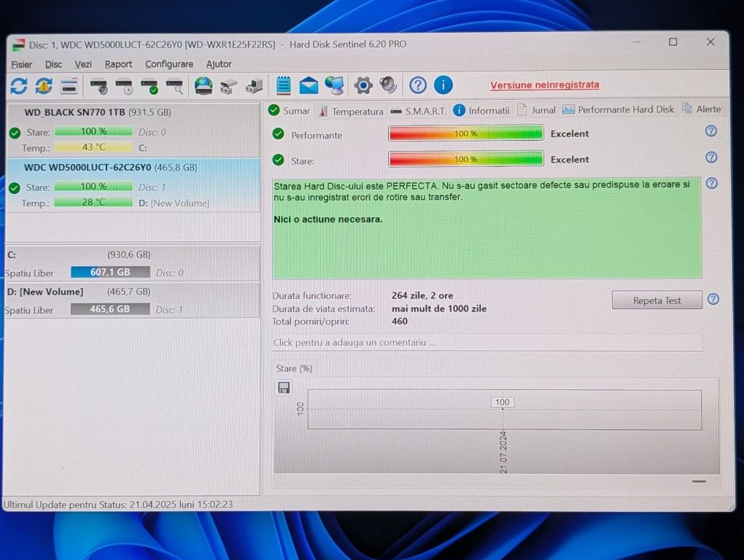Click the total pornirii/opriri value 460
Image resolution: width=744 pixels, height=560 pixels.
(x=400, y=322)
